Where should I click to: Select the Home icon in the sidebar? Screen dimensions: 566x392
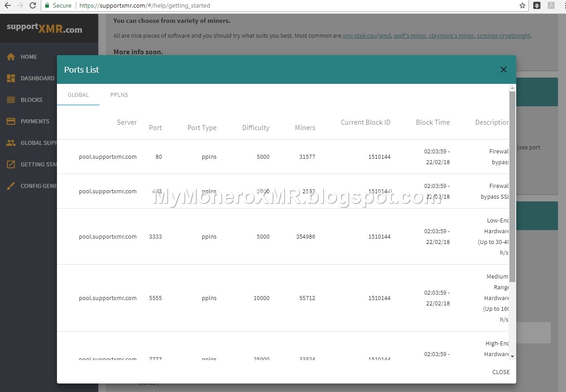pos(10,57)
